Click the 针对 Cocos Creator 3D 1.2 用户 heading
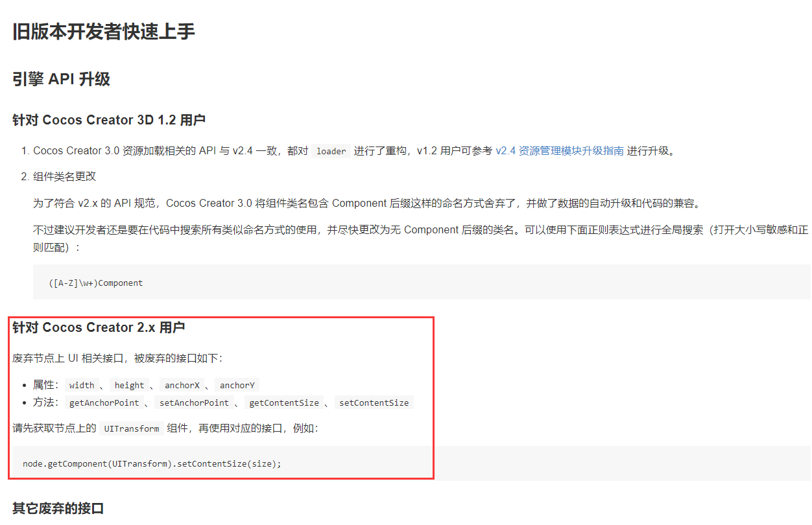The image size is (812, 525). click(109, 120)
